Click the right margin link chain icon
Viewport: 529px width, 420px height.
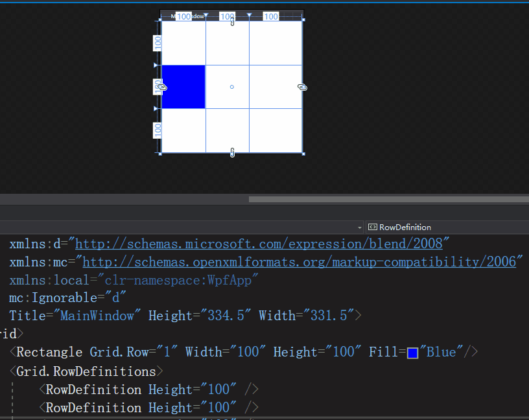[302, 87]
